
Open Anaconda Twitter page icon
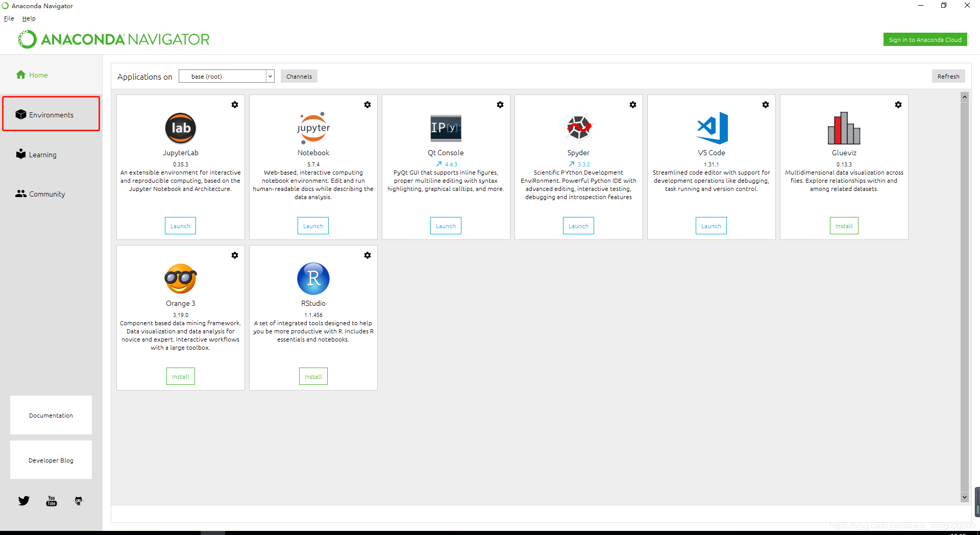(x=24, y=501)
